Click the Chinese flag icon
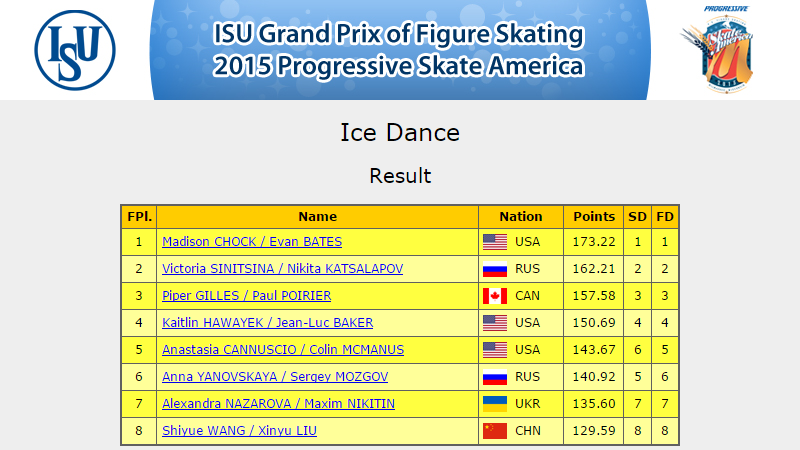800x450 pixels. point(495,431)
